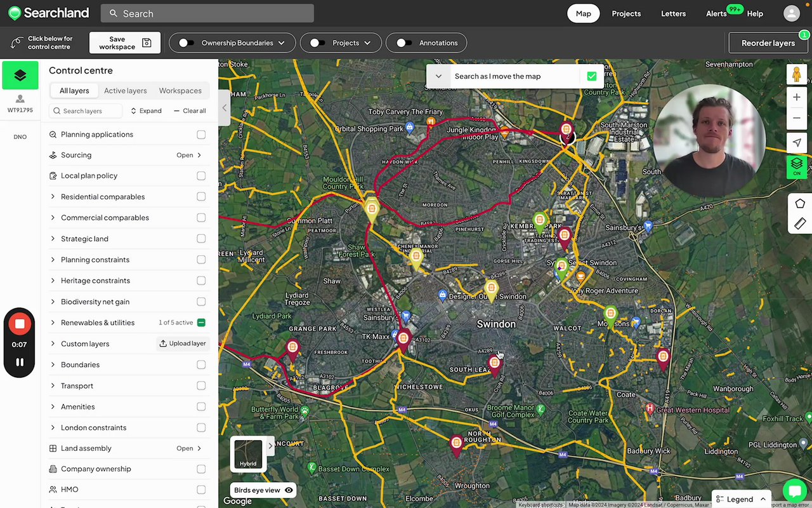Image resolution: width=812 pixels, height=508 pixels.
Task: Open Street View pegman
Action: (797, 74)
